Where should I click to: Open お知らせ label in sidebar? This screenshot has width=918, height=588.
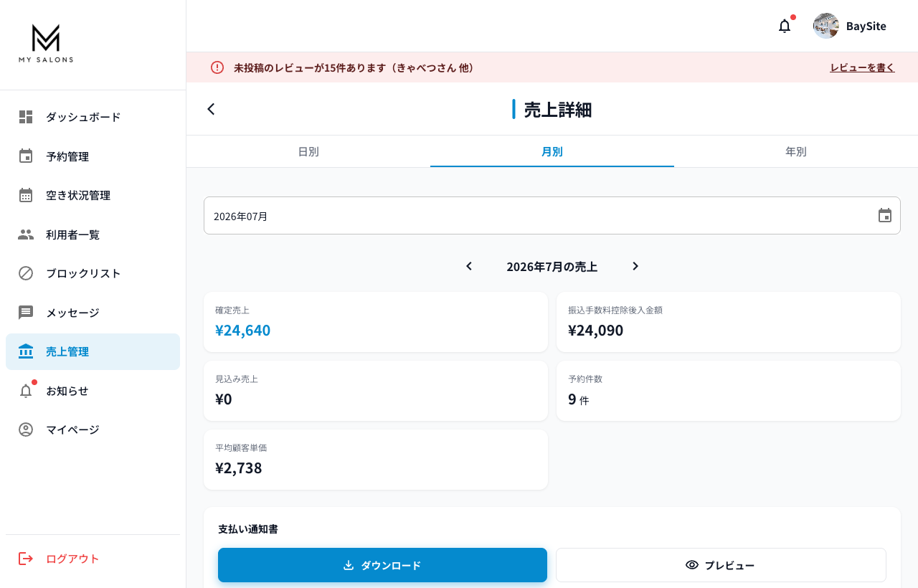click(x=67, y=391)
